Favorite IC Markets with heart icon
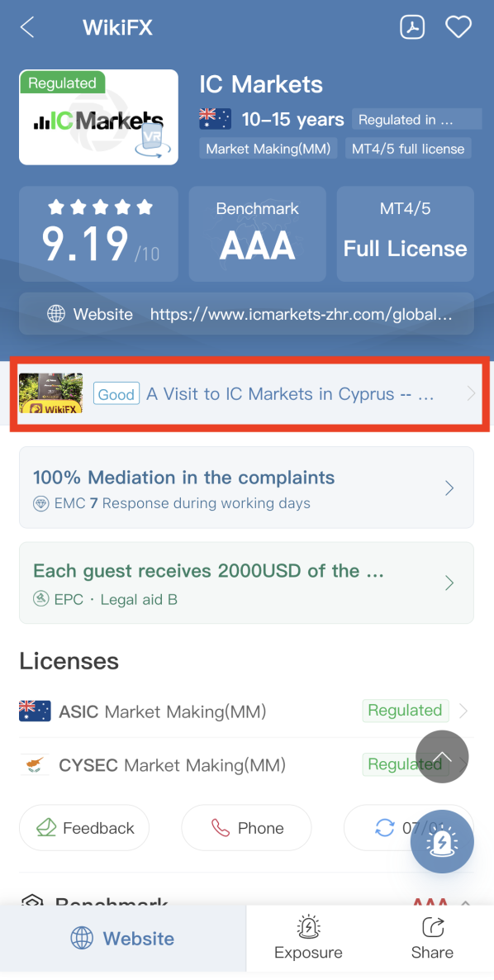This screenshot has width=494, height=980. (x=458, y=27)
